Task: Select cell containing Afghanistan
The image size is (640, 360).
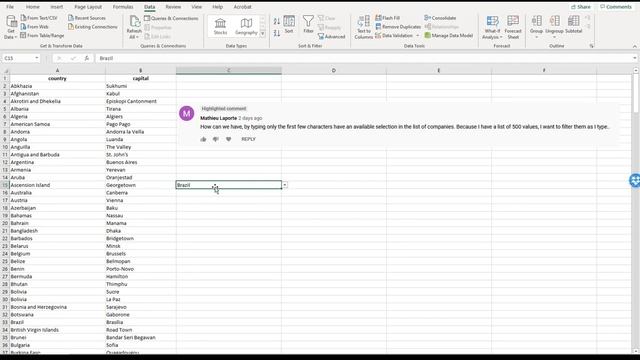Action: tap(58, 94)
